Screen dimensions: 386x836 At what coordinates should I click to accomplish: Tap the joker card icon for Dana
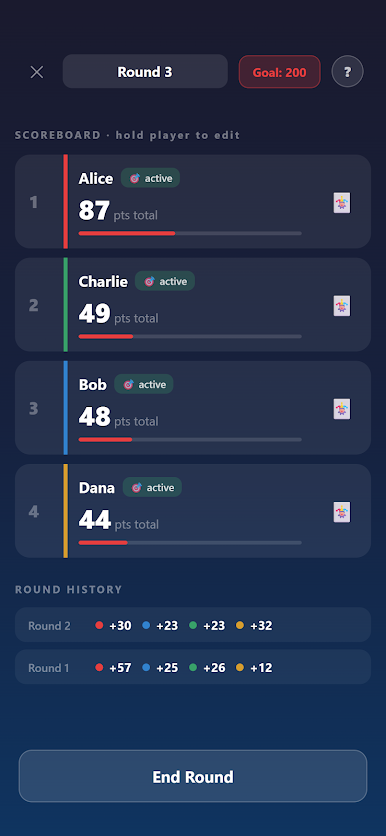tap(342, 512)
